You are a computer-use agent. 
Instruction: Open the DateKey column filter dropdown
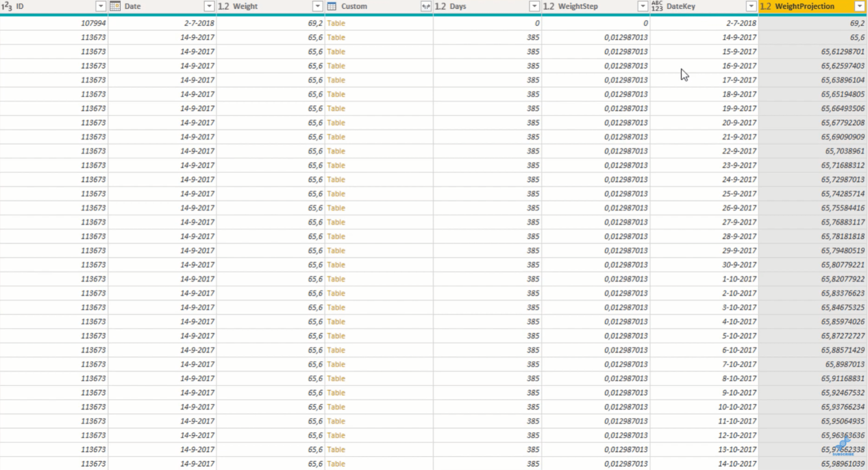tap(752, 6)
